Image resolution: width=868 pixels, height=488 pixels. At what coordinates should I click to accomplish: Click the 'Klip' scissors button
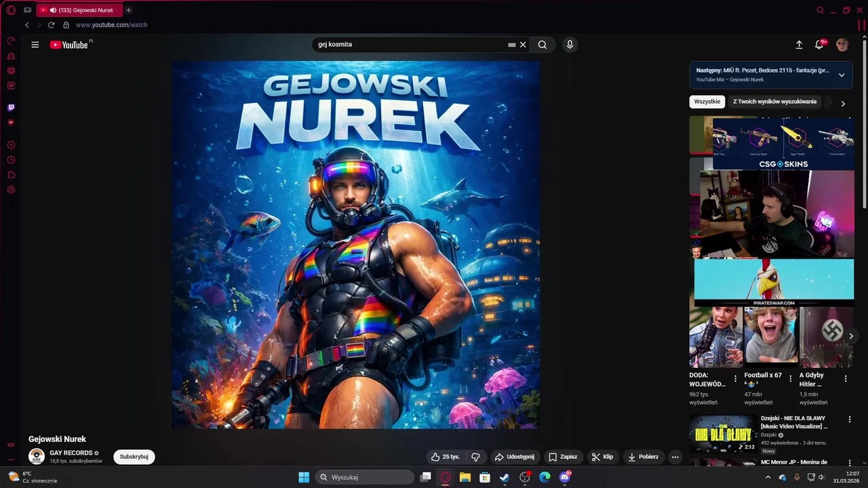coord(602,457)
